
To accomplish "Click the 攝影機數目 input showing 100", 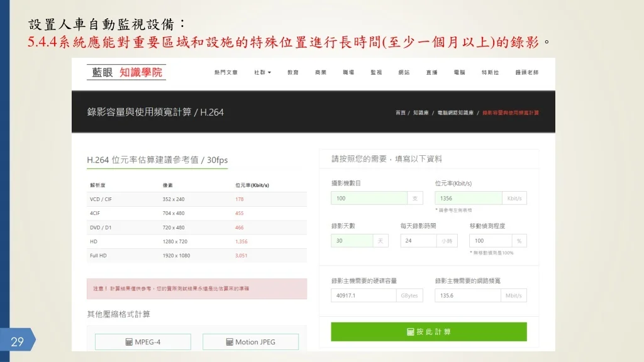I will coord(369,198).
